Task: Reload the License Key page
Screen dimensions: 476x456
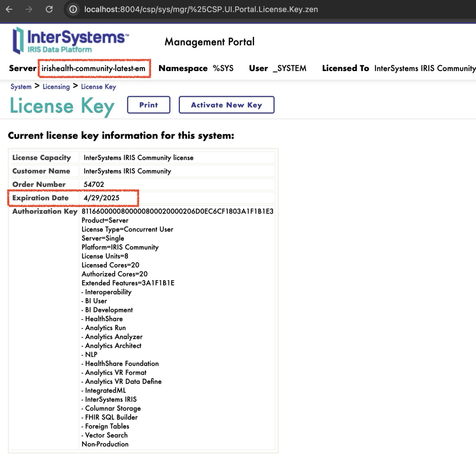Action: pyautogui.click(x=49, y=9)
